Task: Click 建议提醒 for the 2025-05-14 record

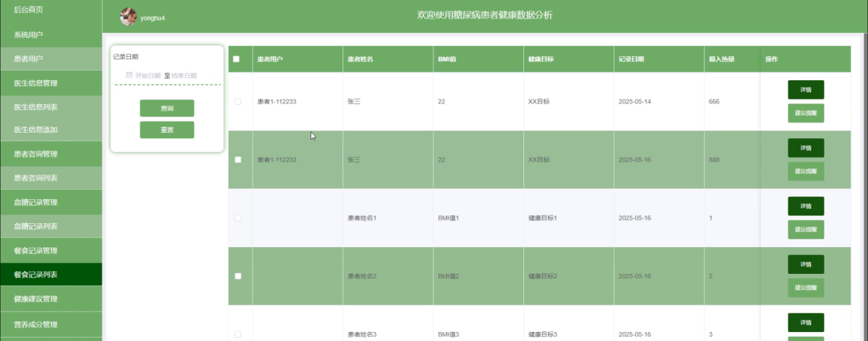Action: click(806, 114)
